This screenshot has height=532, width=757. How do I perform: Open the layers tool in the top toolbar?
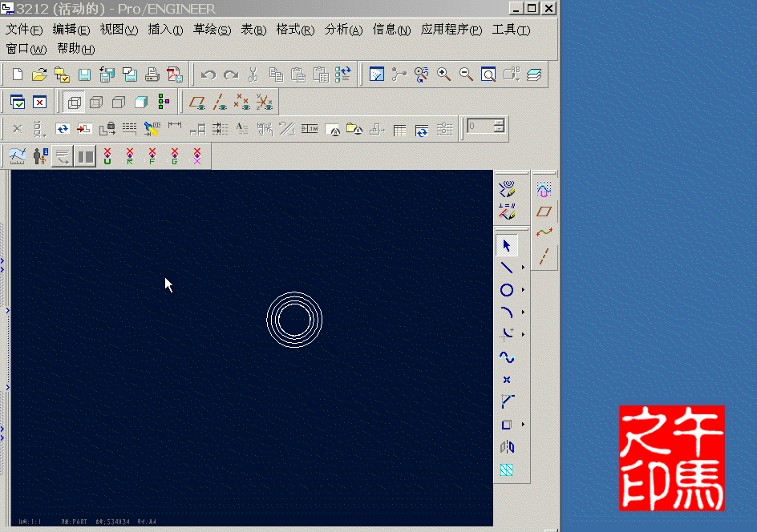[x=534, y=75]
